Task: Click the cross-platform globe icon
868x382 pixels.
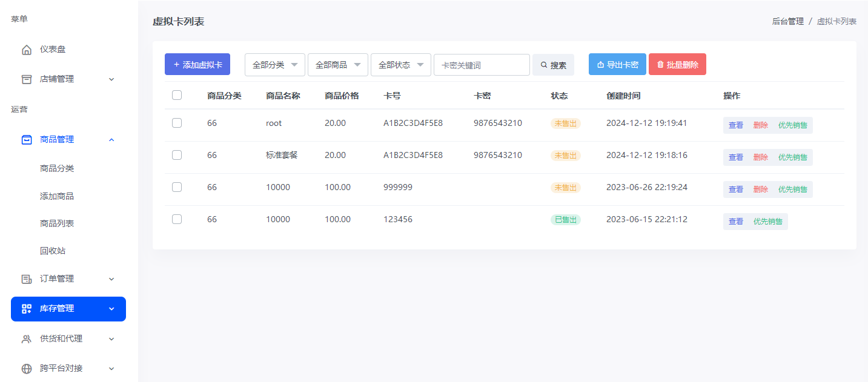Action: coord(26,369)
